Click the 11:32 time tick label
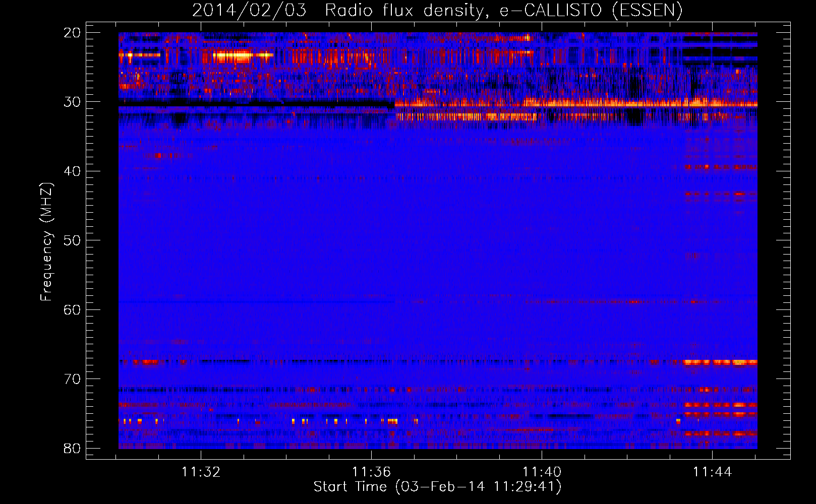Image resolution: width=816 pixels, height=504 pixels. coord(201,472)
